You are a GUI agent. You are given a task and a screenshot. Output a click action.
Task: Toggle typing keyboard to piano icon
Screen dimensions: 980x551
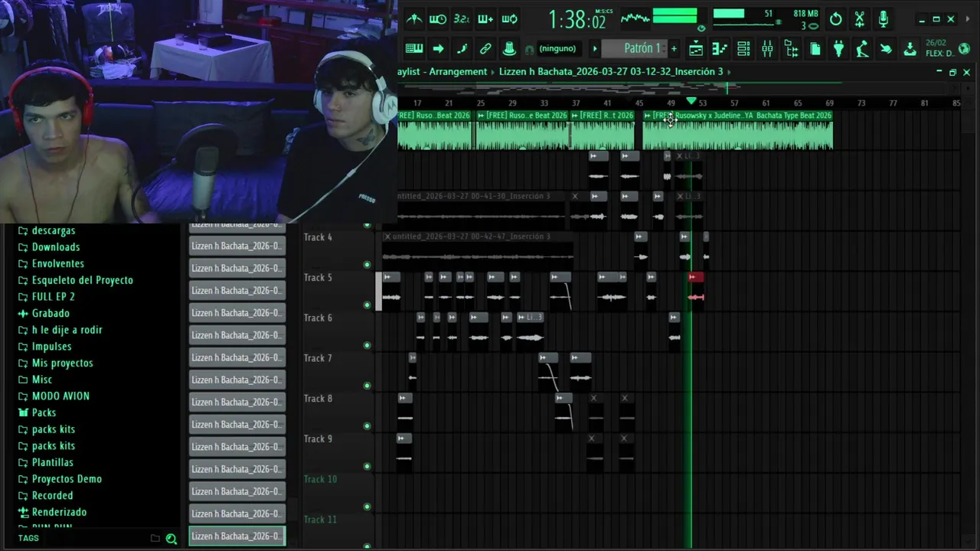coord(414,49)
